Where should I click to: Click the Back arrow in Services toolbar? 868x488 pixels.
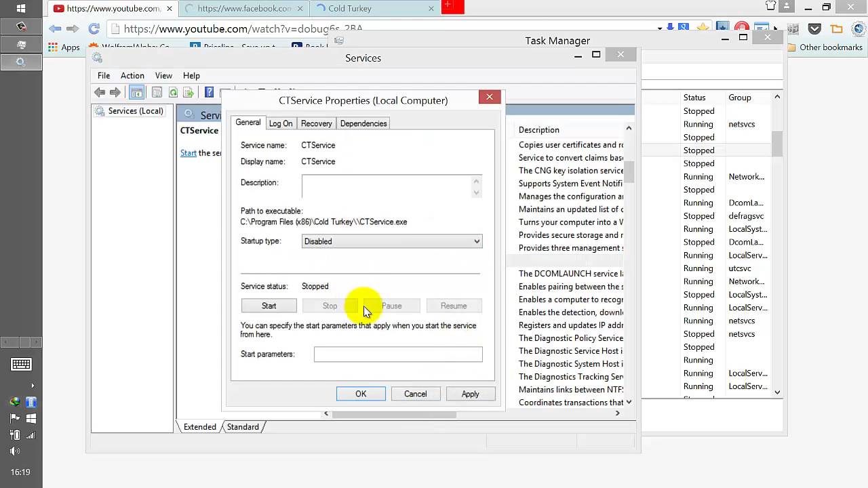(100, 93)
